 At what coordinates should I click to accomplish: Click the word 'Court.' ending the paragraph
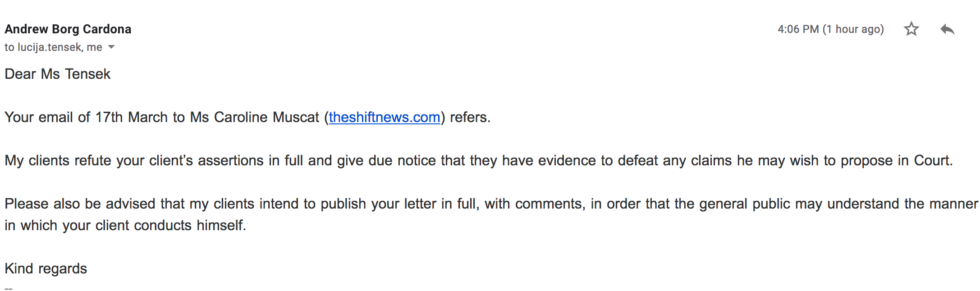[x=933, y=160]
